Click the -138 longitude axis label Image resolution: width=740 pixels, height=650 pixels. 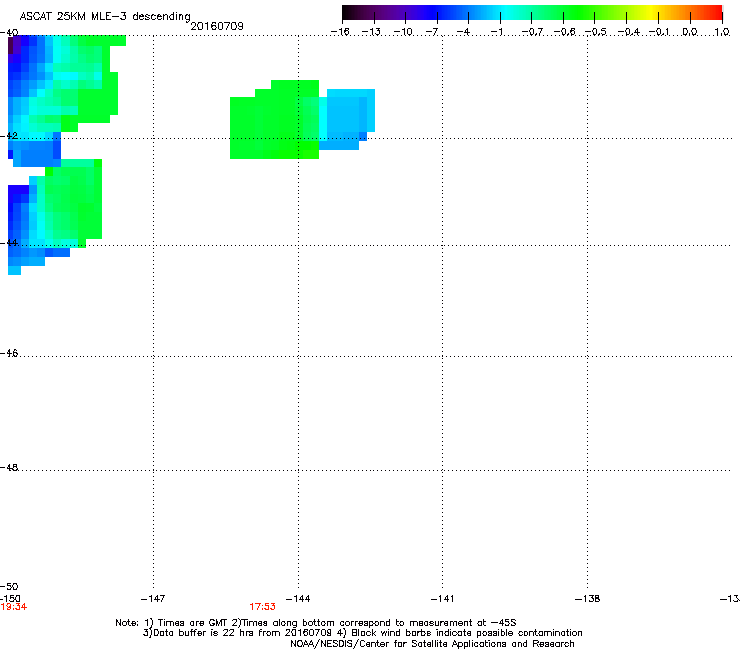tap(587, 599)
